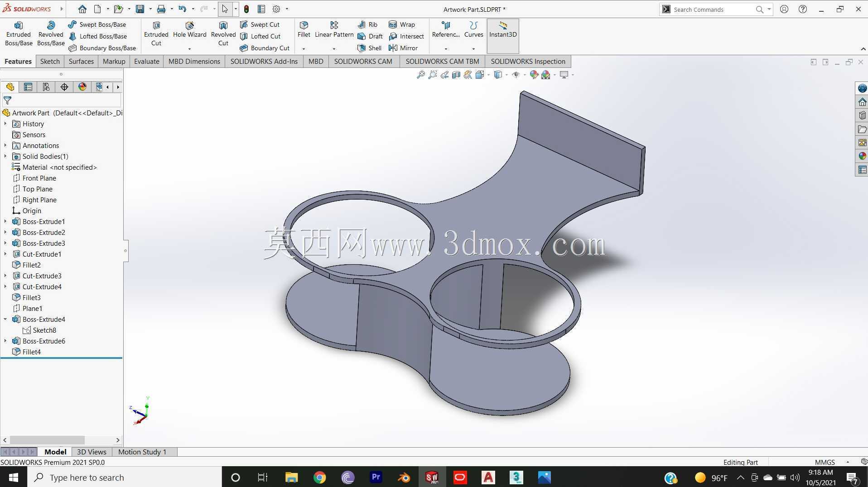Viewport: 868px width, 487px height.
Task: Expand the Boss-Extrude1 feature
Action: pyautogui.click(x=5, y=221)
